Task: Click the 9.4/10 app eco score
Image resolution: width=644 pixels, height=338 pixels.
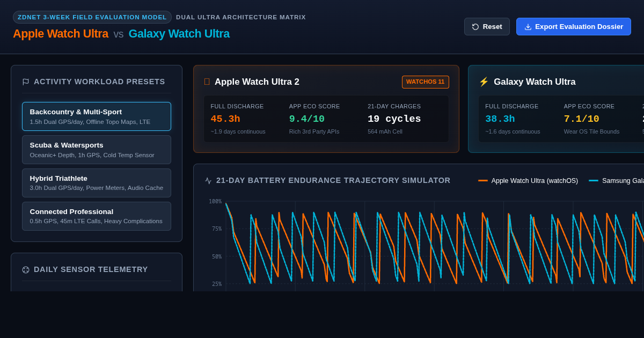Action: tap(307, 119)
